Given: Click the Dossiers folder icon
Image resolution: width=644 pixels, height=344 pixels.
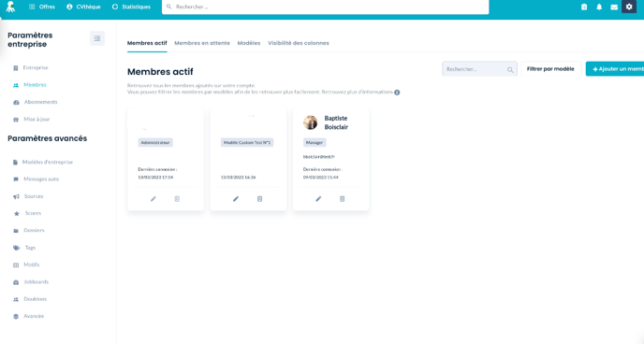Looking at the screenshot, I should [x=16, y=231].
